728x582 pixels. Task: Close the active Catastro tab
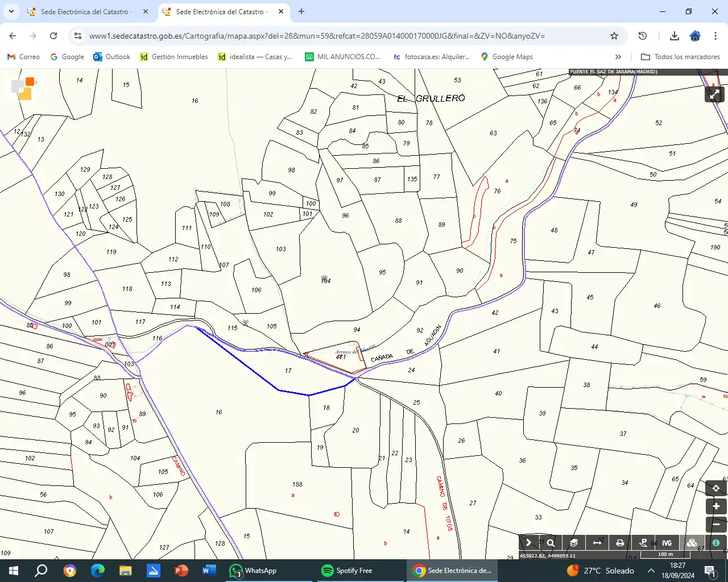(281, 11)
